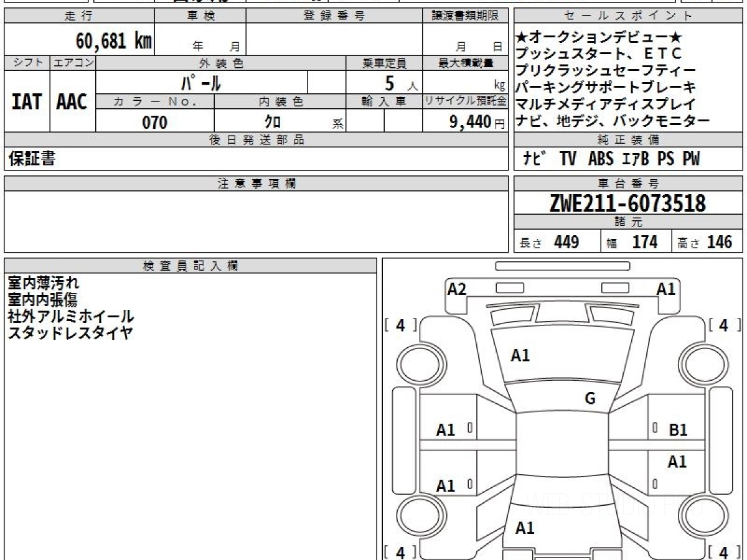
Task: Click the プリクラッシュセーフティー line
Action: (606, 70)
